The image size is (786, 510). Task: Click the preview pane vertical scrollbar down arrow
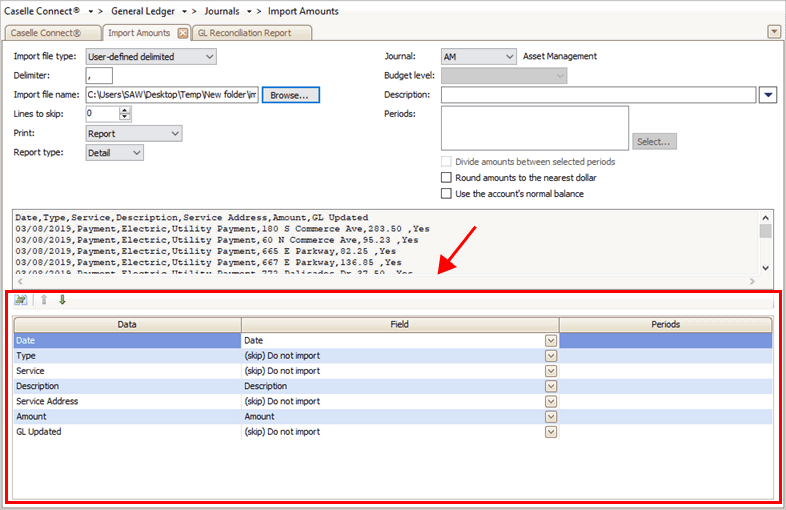tap(766, 268)
